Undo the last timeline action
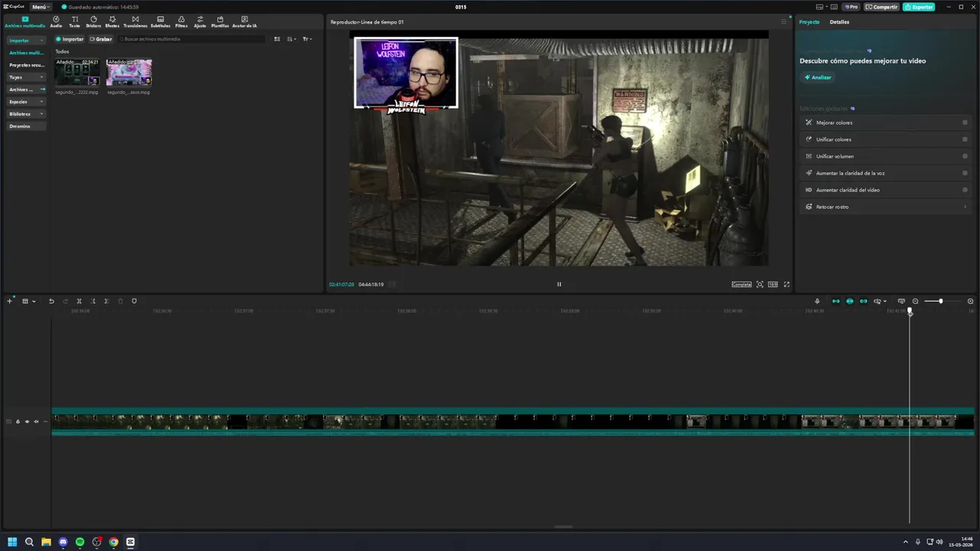980x551 pixels. coord(51,302)
